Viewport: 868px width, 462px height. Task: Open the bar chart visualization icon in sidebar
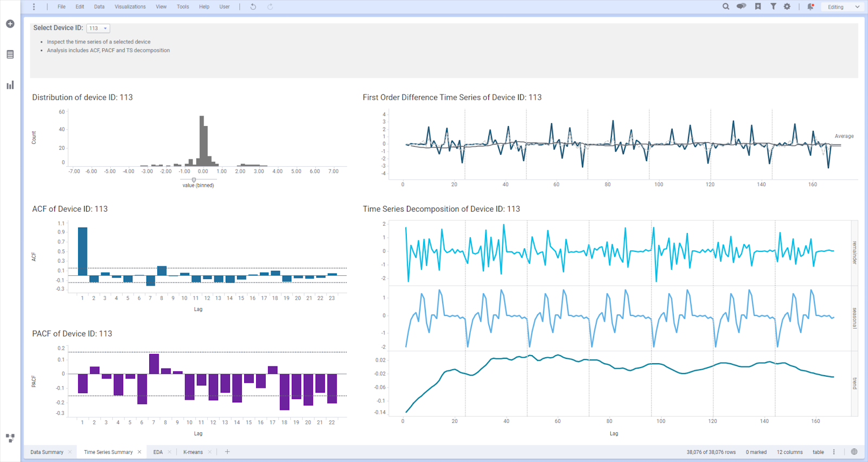(x=10, y=85)
